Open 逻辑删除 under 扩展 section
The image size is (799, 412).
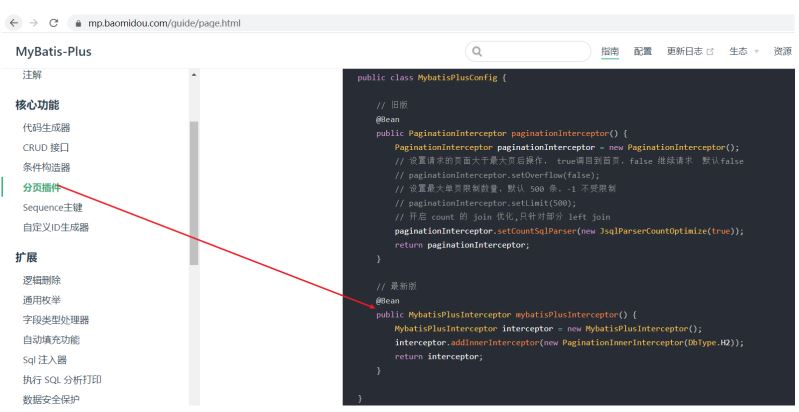(x=42, y=280)
